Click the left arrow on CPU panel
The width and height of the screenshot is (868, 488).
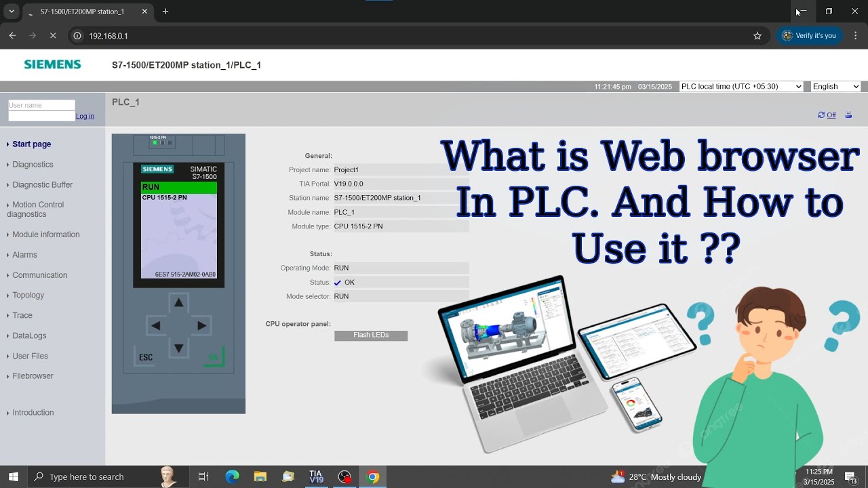[x=156, y=326]
